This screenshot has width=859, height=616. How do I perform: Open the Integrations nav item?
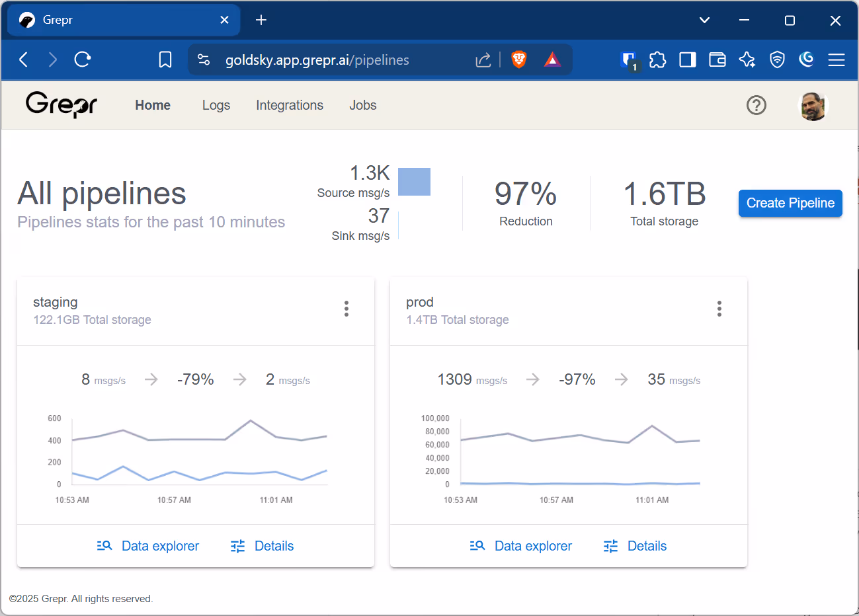(290, 105)
